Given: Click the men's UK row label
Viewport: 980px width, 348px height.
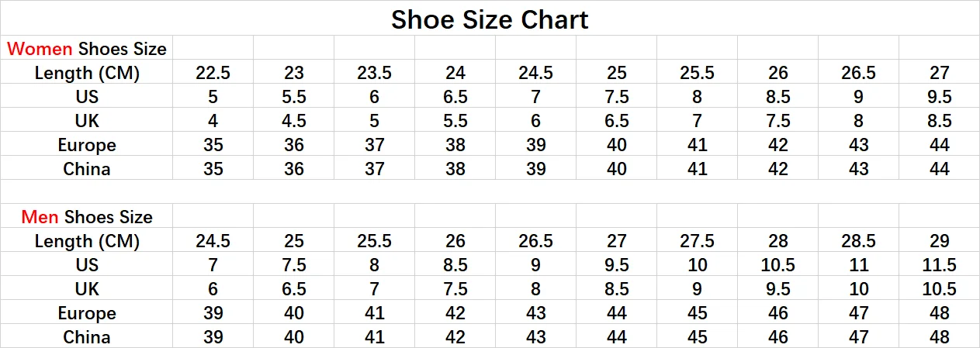Looking at the screenshot, I should pyautogui.click(x=87, y=289).
